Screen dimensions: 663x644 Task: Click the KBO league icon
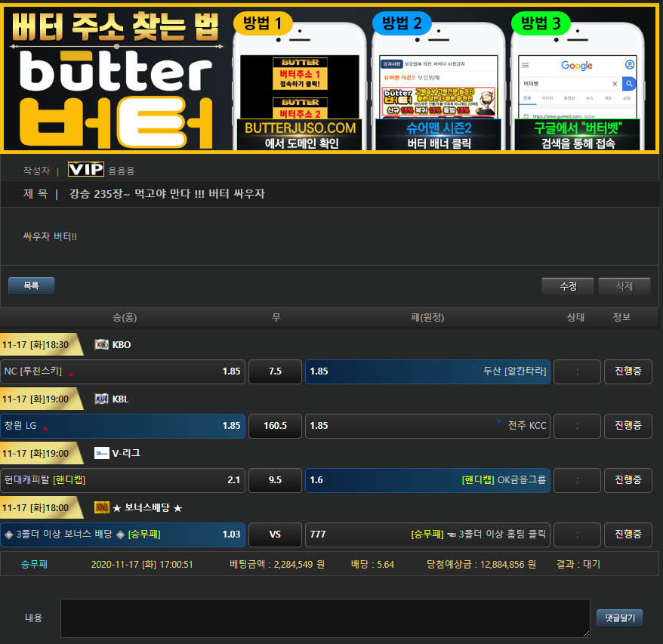pyautogui.click(x=101, y=345)
